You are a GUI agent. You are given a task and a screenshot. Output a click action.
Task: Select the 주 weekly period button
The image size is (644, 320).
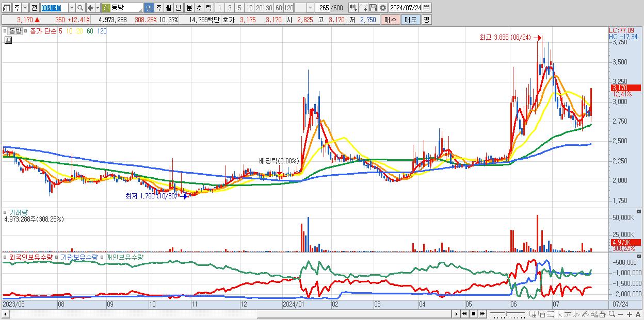159,8
